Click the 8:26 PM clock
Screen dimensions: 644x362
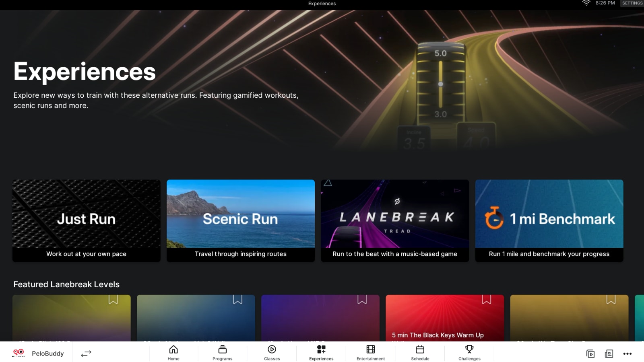[x=605, y=3]
